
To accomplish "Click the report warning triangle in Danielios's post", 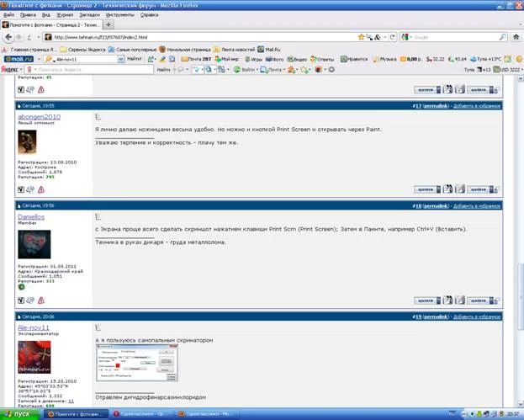I will tap(41, 300).
